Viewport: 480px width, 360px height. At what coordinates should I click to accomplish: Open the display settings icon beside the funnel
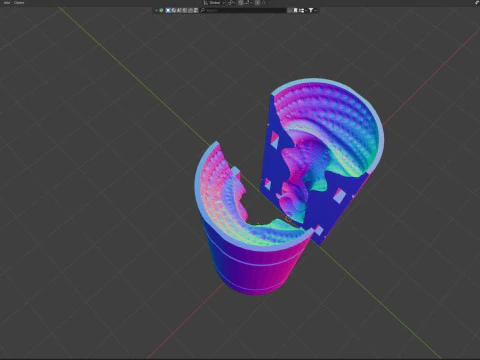(x=301, y=10)
